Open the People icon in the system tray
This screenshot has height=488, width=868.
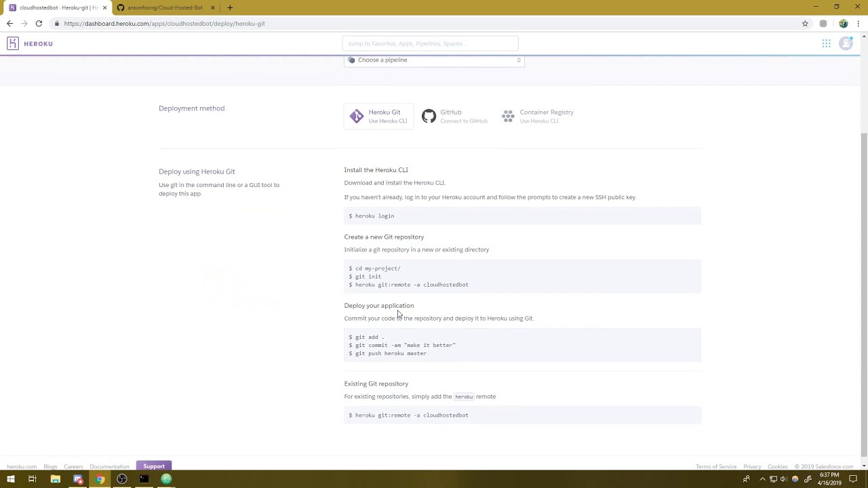(747, 479)
